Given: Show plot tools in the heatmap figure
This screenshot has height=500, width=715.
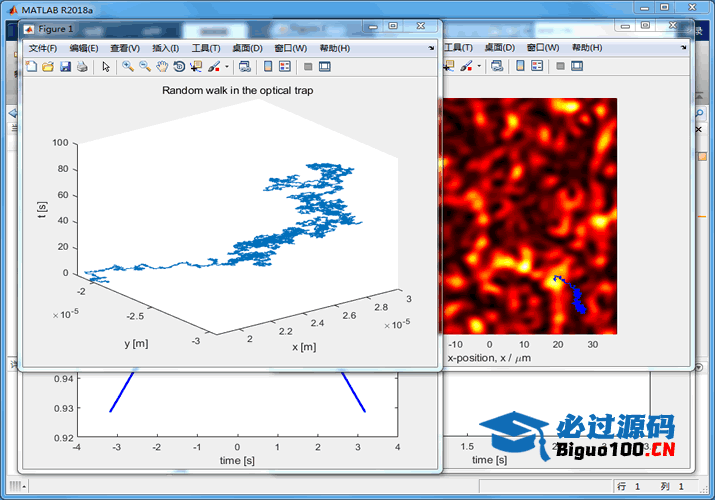Looking at the screenshot, I should pyautogui.click(x=577, y=66).
